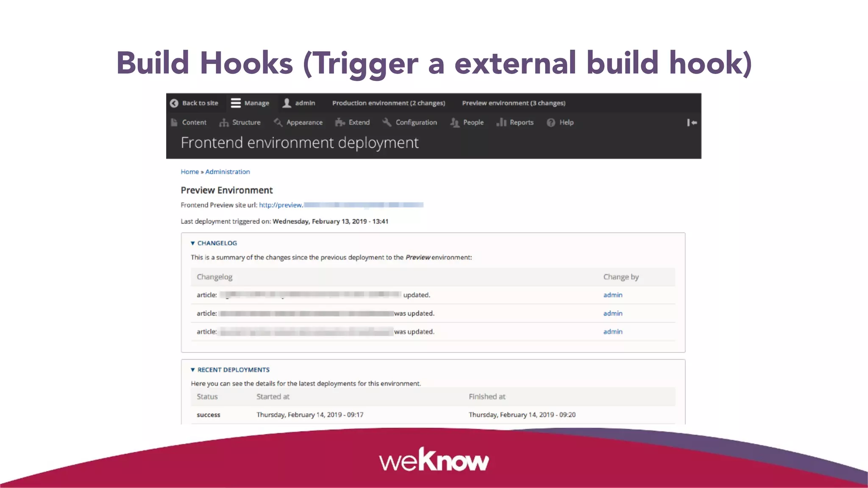Viewport: 868px width, 488px height.
Task: Open the People menu
Action: tap(473, 122)
